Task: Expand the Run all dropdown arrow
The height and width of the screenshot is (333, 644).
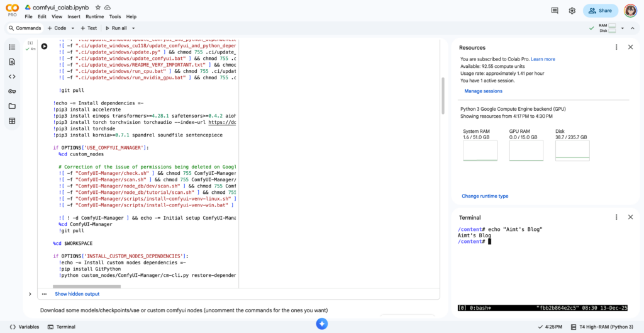Action: click(x=133, y=28)
